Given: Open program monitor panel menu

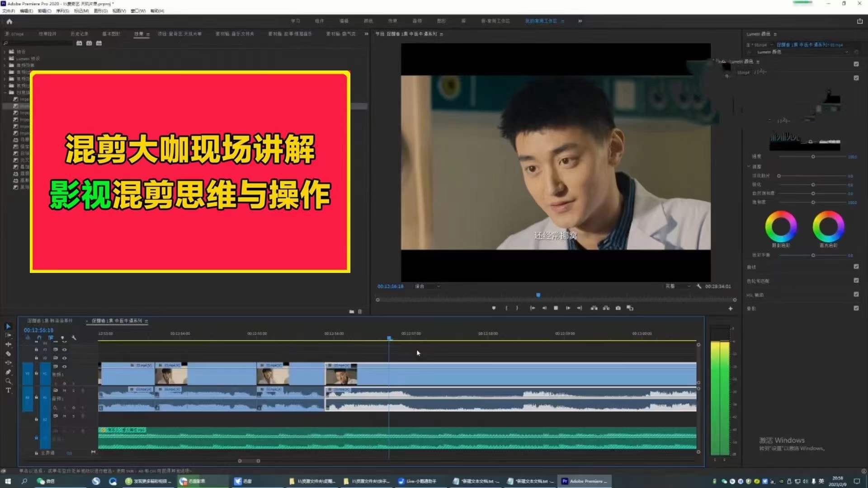Looking at the screenshot, I should tap(441, 34).
